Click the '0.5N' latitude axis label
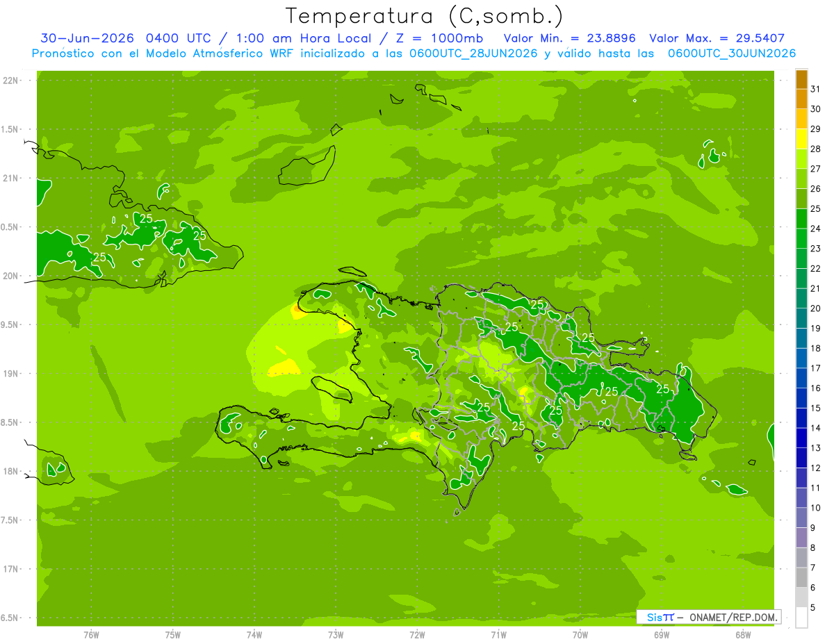The height and width of the screenshot is (644, 834). click(x=10, y=227)
